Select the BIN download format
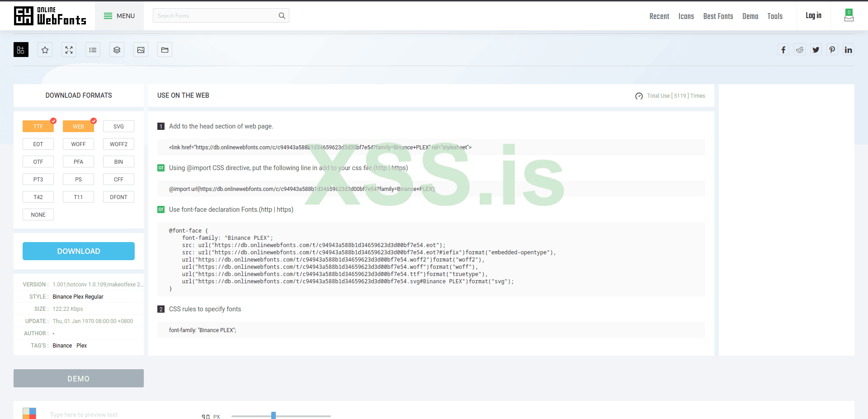This screenshot has width=868, height=419. tap(118, 162)
